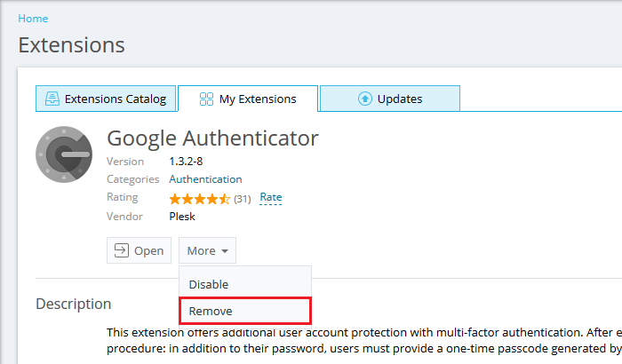
Task: Click the Open button's arrow icon
Action: [122, 250]
